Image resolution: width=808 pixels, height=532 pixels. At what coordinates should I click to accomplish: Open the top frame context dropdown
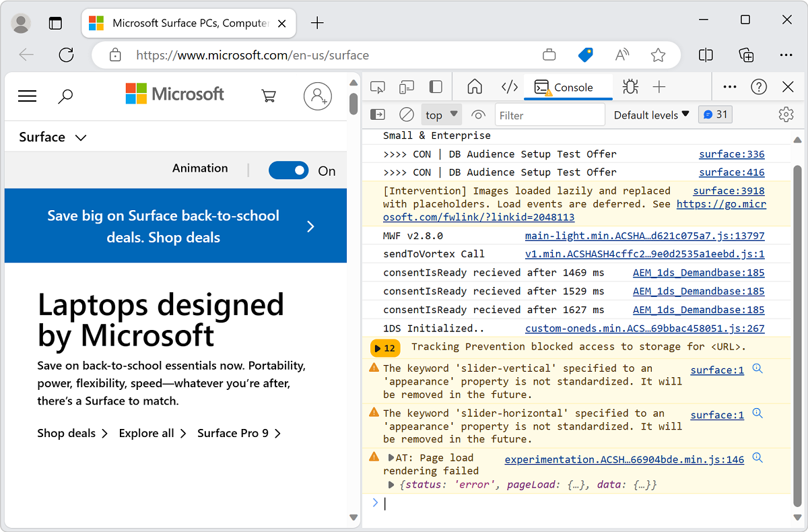click(441, 114)
